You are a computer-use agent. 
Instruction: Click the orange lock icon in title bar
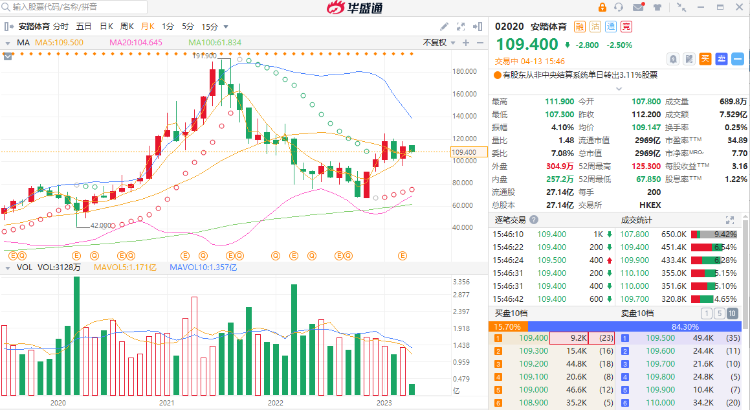tap(602, 7)
